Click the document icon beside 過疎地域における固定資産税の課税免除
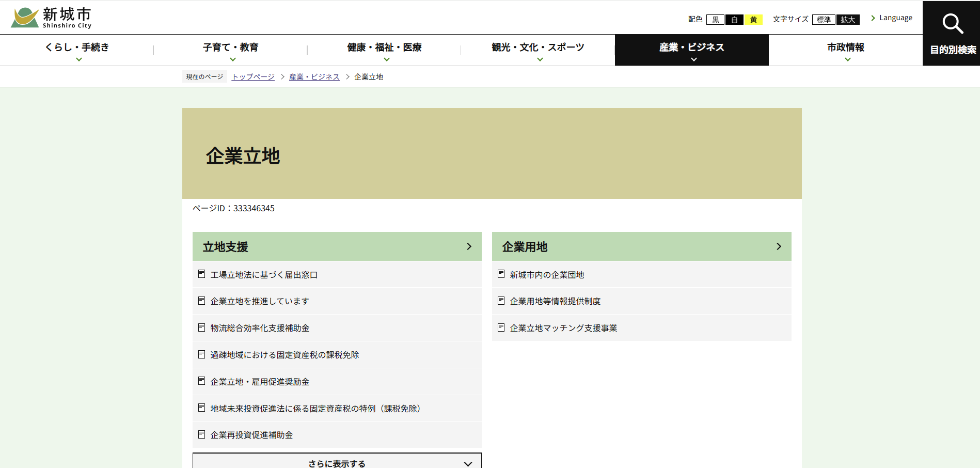980x468 pixels. click(x=201, y=354)
